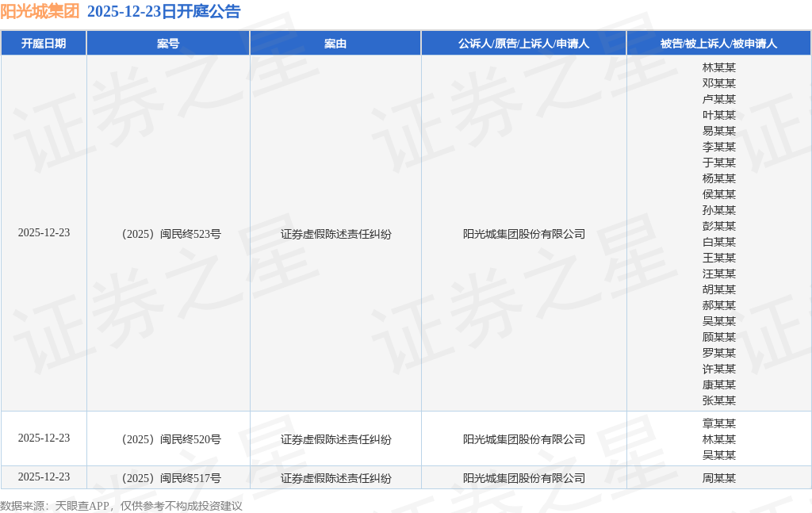Click defendant 郝某某
This screenshot has height=513, width=812.
tap(718, 305)
